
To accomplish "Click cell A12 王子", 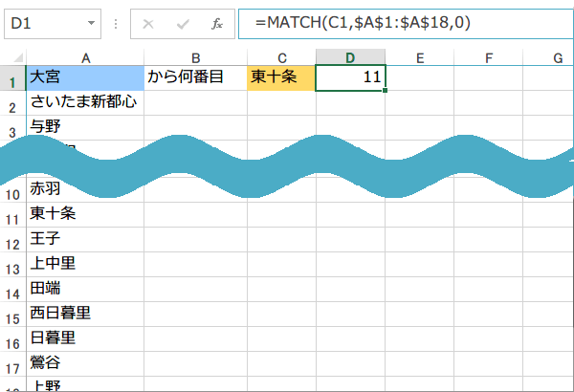I will click(x=85, y=240).
